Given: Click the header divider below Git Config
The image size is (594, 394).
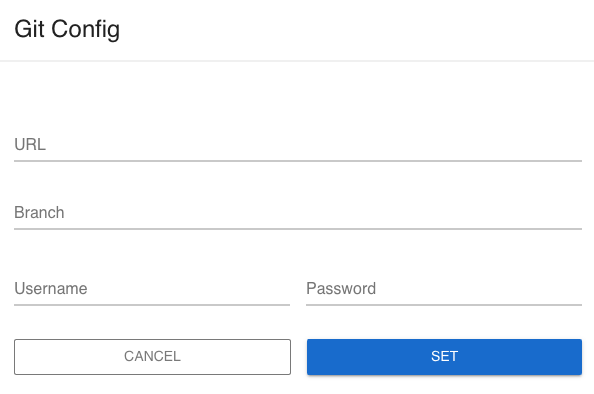Looking at the screenshot, I should [x=297, y=61].
